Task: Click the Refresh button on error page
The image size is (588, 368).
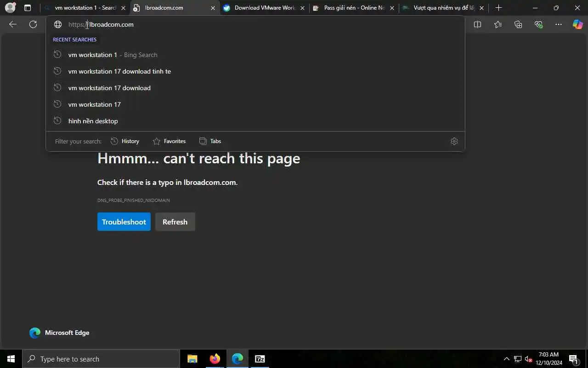Action: pyautogui.click(x=175, y=222)
